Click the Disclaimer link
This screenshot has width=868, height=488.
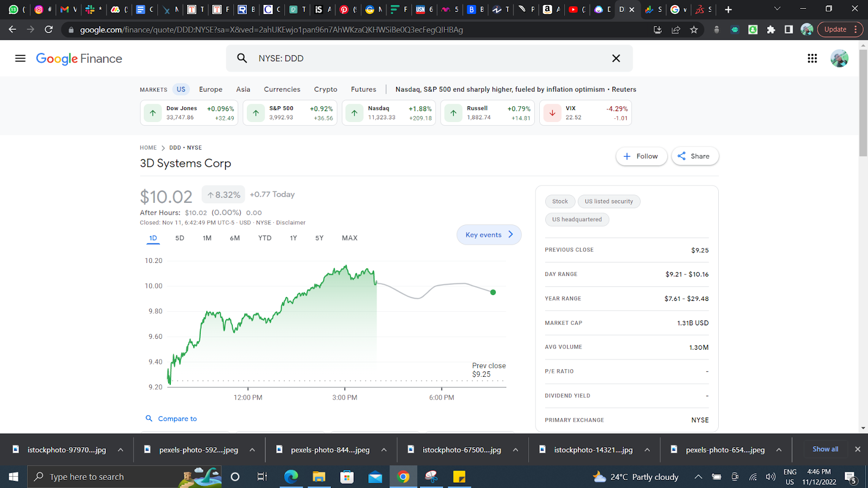pos(291,223)
